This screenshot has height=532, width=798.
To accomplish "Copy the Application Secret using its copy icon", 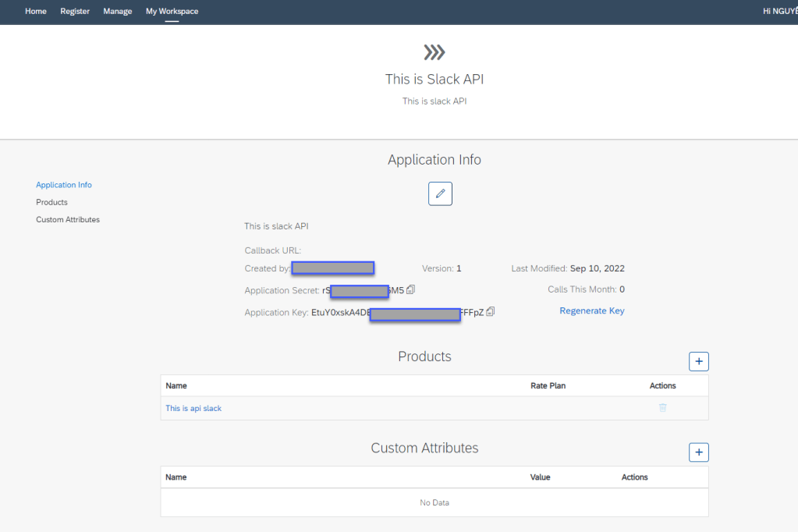I will (x=411, y=290).
